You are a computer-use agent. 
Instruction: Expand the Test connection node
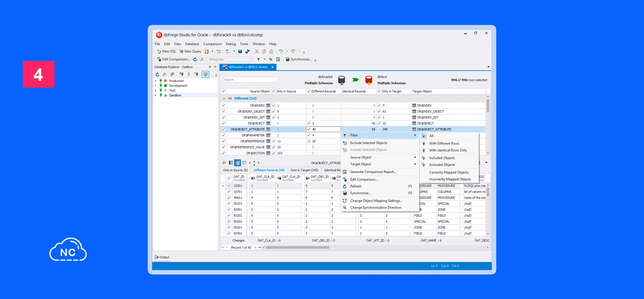pyautogui.click(x=156, y=90)
